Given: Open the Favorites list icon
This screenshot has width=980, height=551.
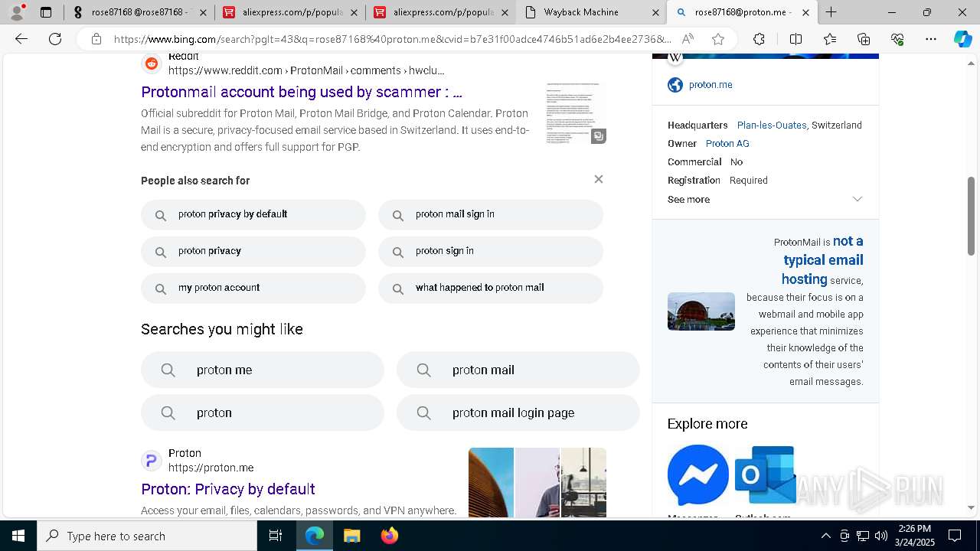Looking at the screenshot, I should 830,39.
